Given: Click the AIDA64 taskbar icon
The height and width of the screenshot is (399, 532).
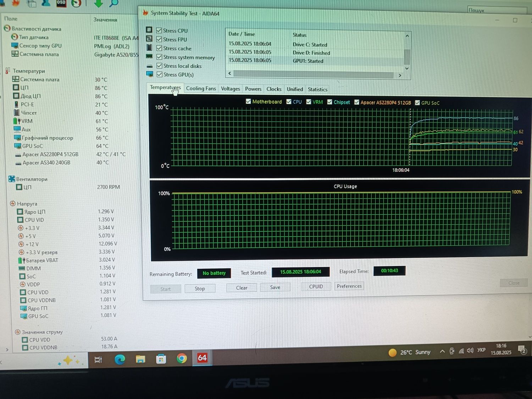Looking at the screenshot, I should (x=202, y=358).
